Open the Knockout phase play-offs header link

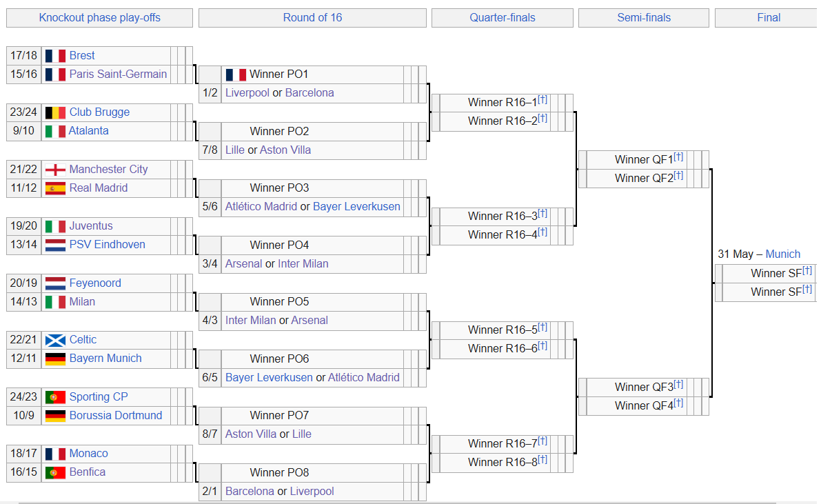99,17
